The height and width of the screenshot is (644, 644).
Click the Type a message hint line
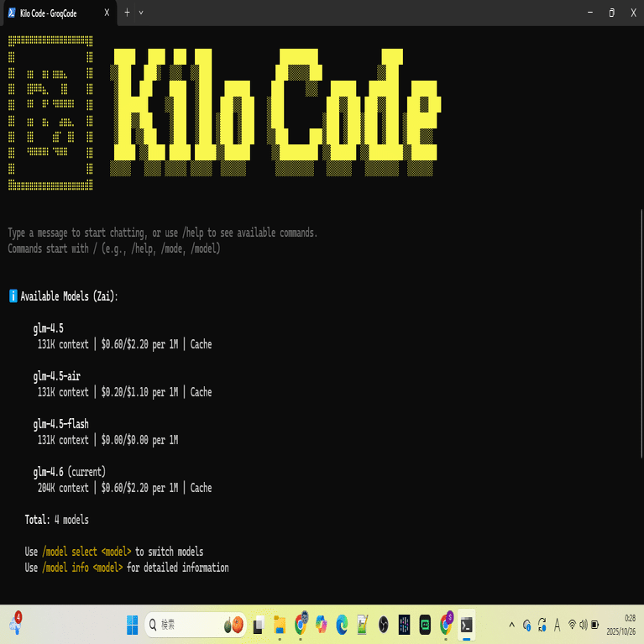(163, 233)
